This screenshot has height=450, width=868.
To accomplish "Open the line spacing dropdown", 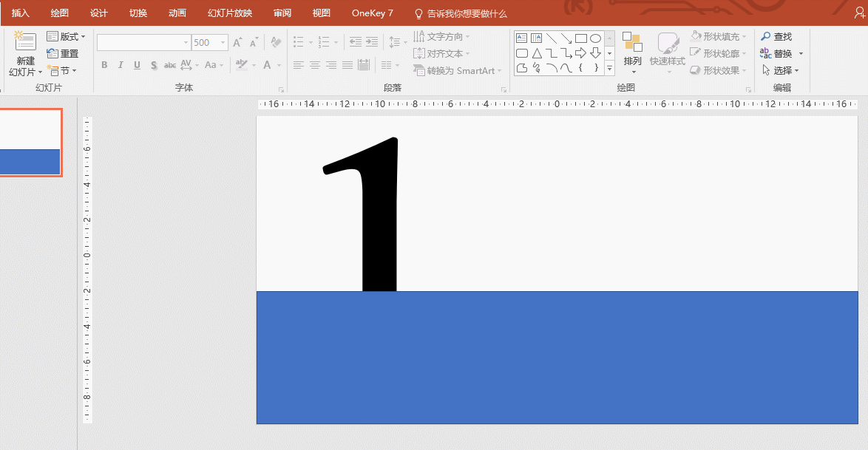I will click(398, 42).
